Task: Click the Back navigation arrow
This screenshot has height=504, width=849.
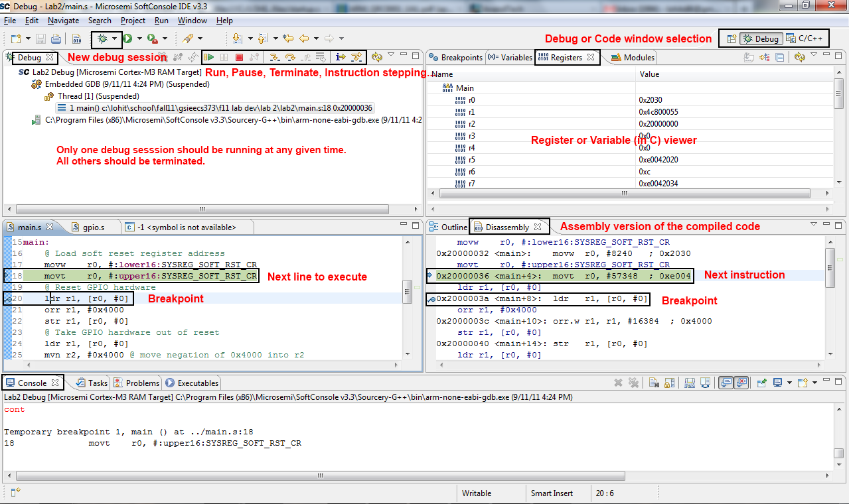Action: 304,38
